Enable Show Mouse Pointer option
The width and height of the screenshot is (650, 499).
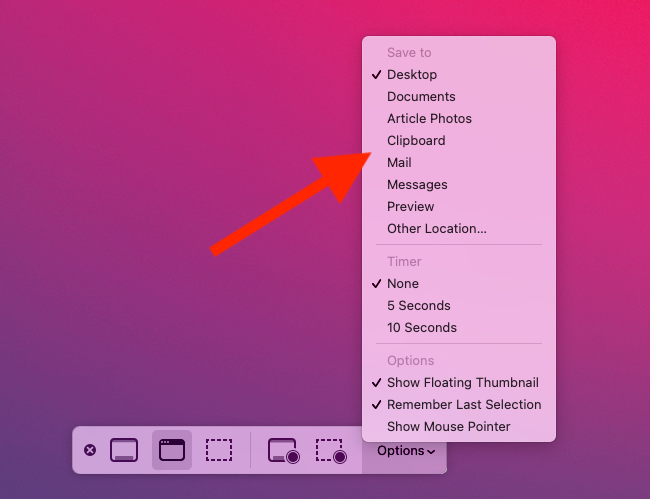459,426
